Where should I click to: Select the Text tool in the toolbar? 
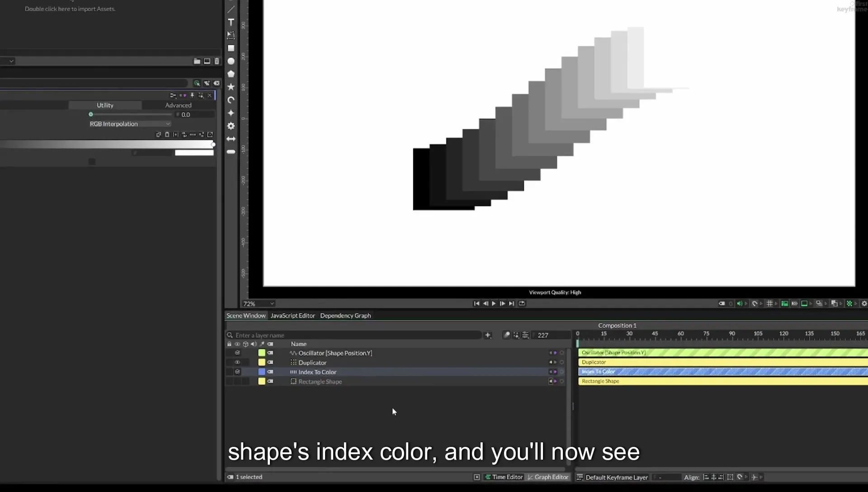[231, 22]
